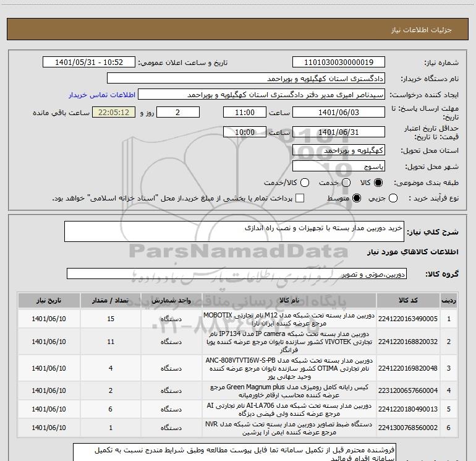476x461 pixels.
Task: Click the ردیف column header
Action: click(x=449, y=301)
